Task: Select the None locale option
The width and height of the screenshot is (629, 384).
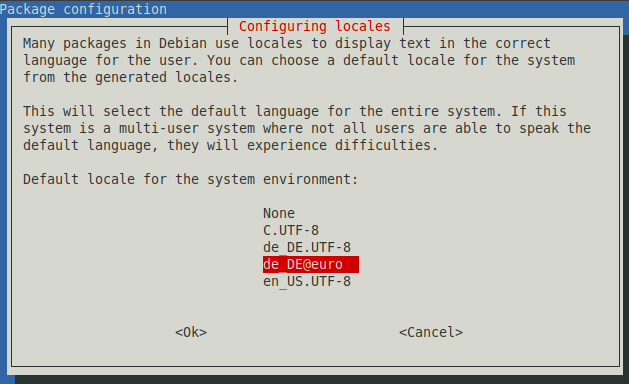Action: point(279,213)
